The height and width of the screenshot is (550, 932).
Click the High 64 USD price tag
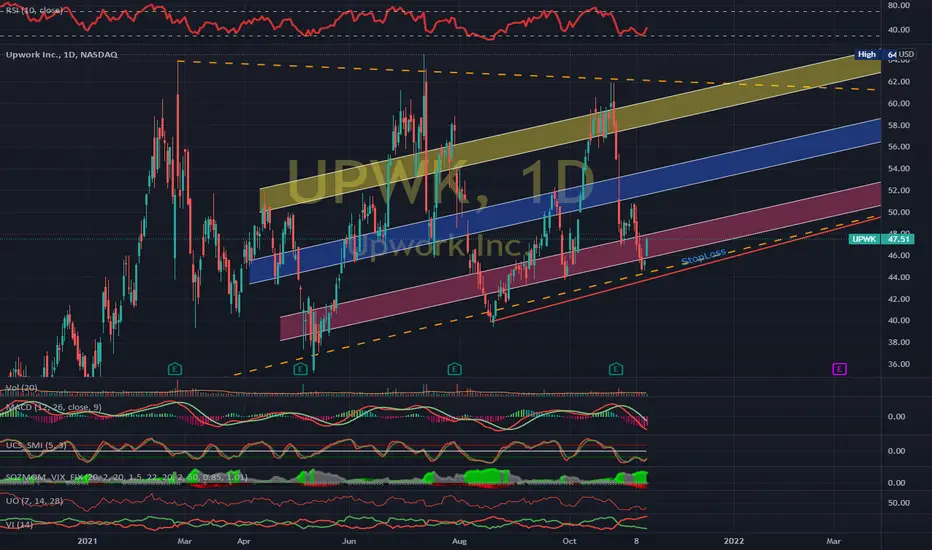885,54
